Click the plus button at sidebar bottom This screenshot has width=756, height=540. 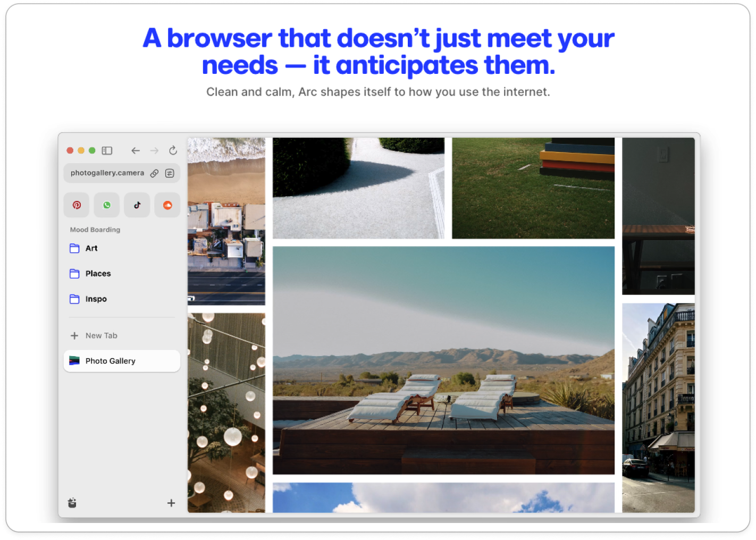pos(171,503)
